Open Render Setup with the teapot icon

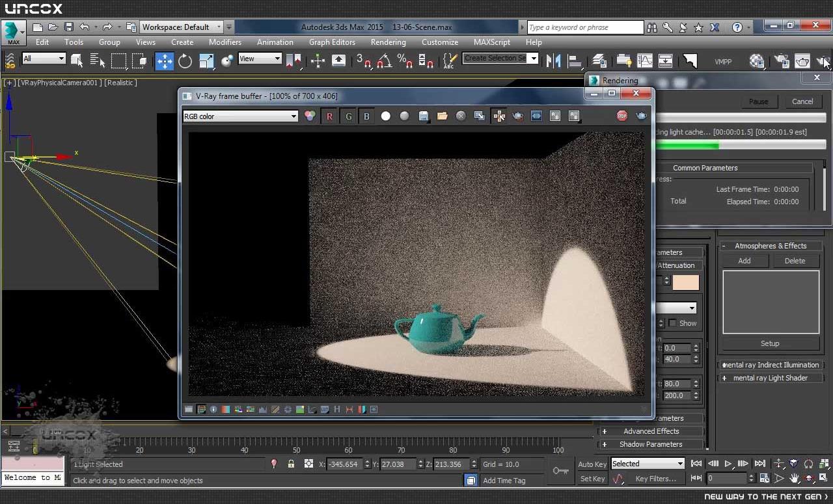pyautogui.click(x=782, y=60)
